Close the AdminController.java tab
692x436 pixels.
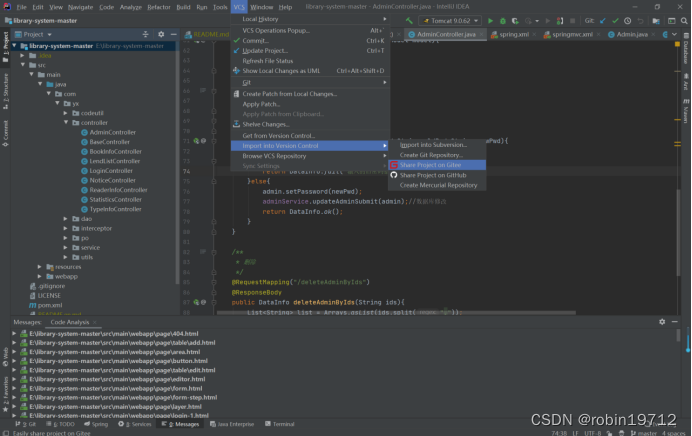pyautogui.click(x=481, y=34)
